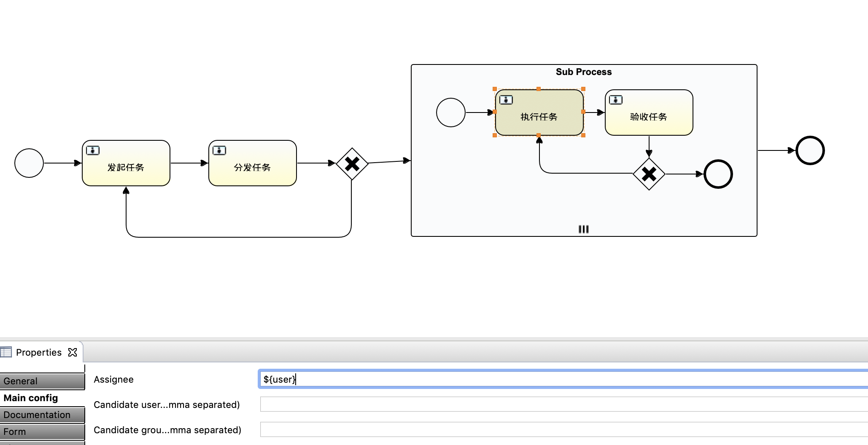Click the top-center handle of 执行任务

pos(539,89)
